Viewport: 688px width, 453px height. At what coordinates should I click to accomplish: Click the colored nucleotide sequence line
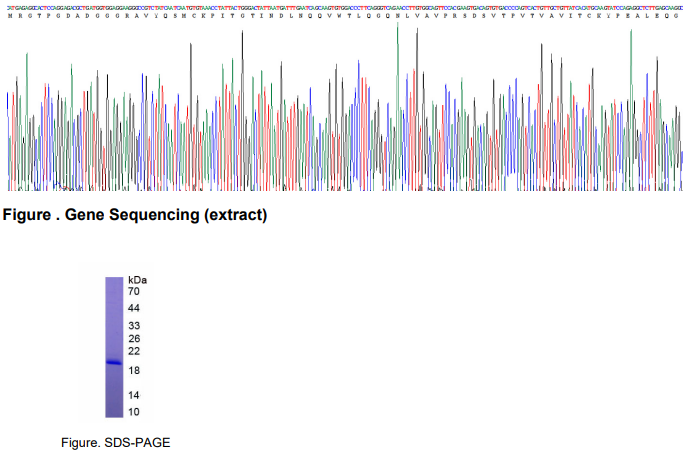(343, 5)
